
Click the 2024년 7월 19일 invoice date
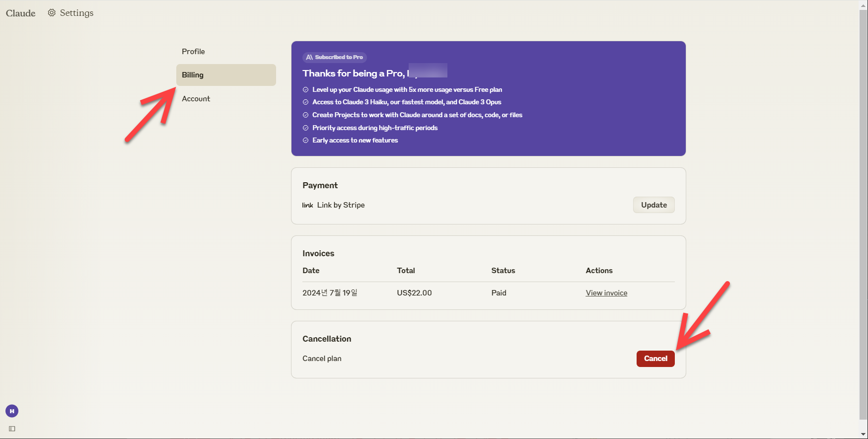[x=330, y=293]
